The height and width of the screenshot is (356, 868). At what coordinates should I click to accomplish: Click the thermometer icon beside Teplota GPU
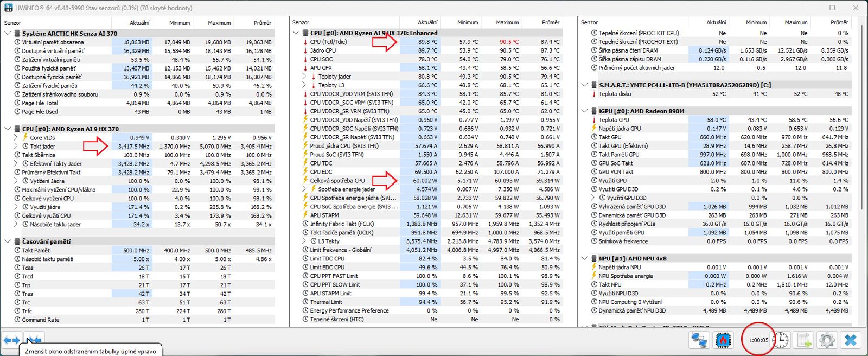(593, 120)
